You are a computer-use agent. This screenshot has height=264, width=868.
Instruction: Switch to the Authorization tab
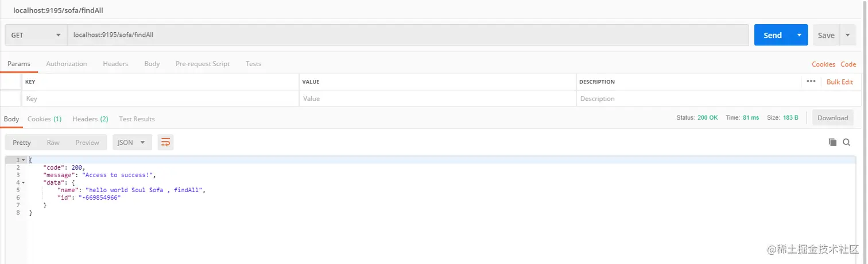pos(67,64)
